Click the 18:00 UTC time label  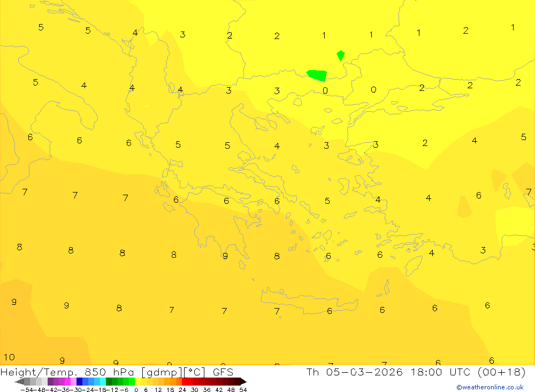coord(440,372)
